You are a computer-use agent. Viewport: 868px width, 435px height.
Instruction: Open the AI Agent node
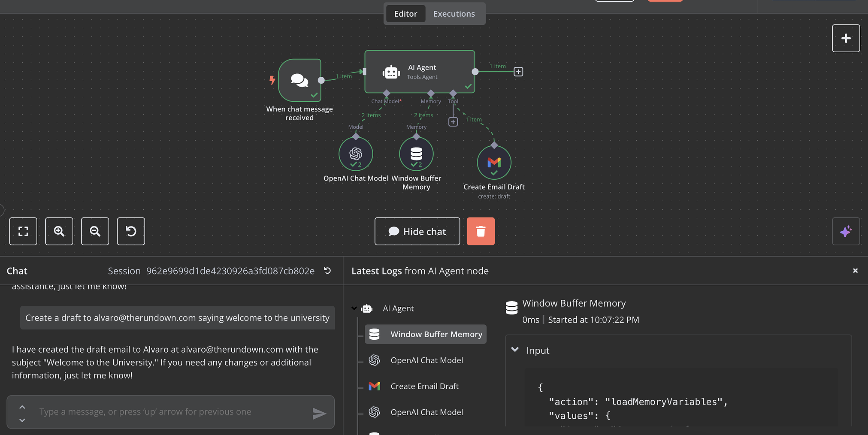click(x=420, y=72)
